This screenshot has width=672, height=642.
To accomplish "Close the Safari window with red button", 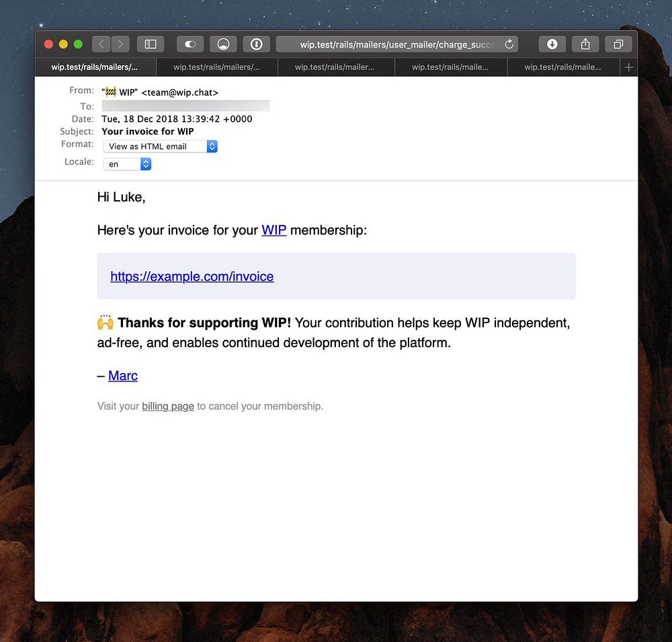I will (x=48, y=44).
